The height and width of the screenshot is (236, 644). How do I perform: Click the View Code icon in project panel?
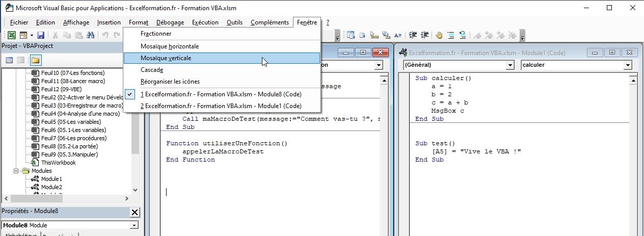coord(10,60)
